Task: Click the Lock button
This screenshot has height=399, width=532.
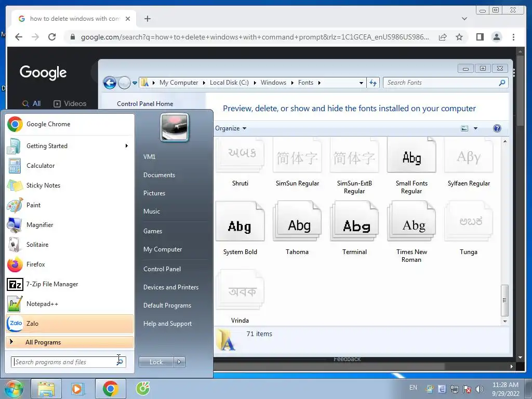Action: 156,362
